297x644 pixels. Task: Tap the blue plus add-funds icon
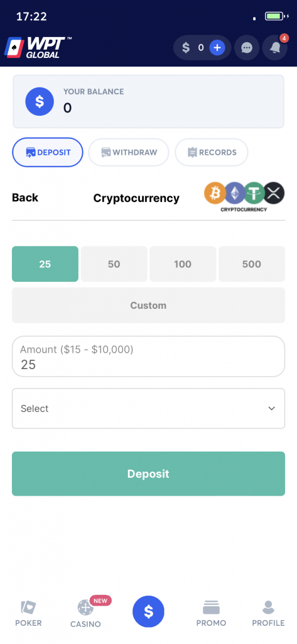[x=217, y=48]
